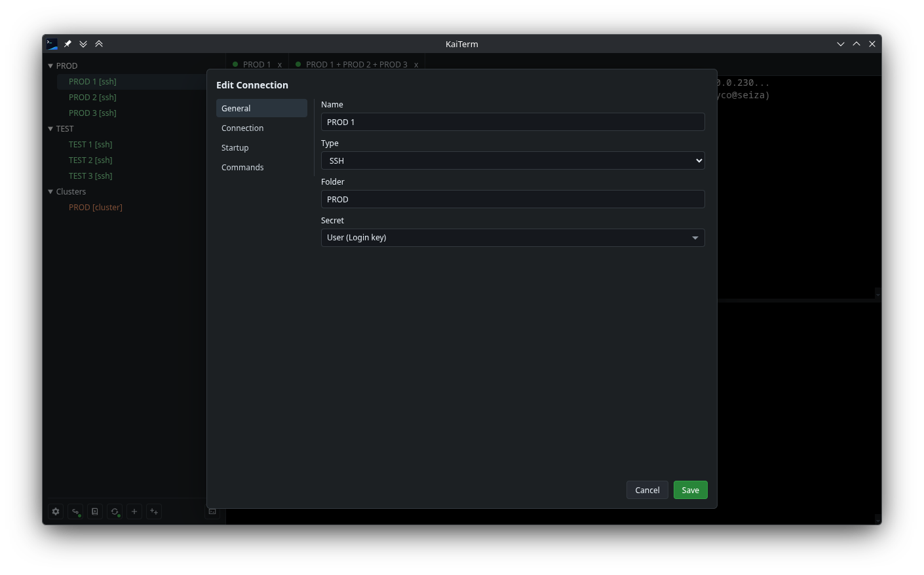Close the PROD 1 terminal tab

coord(280,65)
